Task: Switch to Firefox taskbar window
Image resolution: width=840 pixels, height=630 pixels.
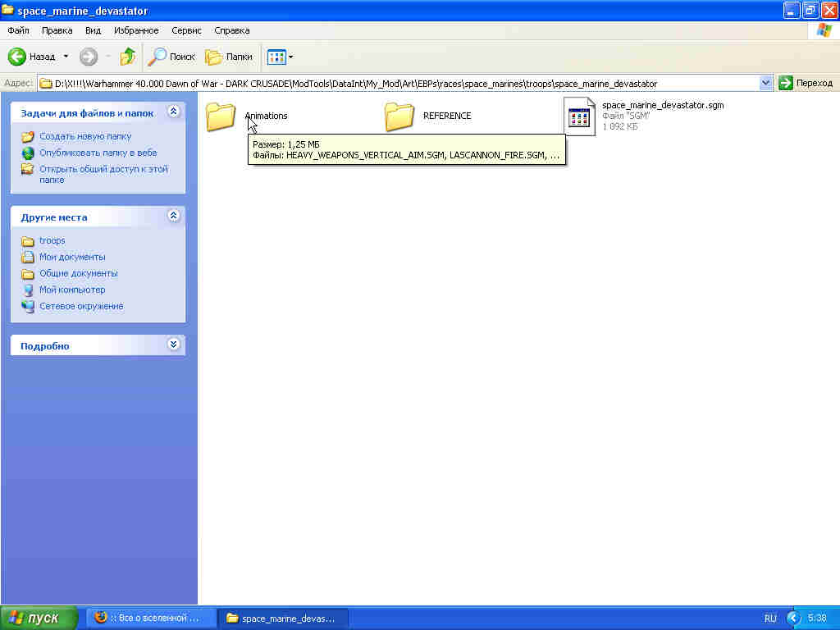Action: (151, 619)
